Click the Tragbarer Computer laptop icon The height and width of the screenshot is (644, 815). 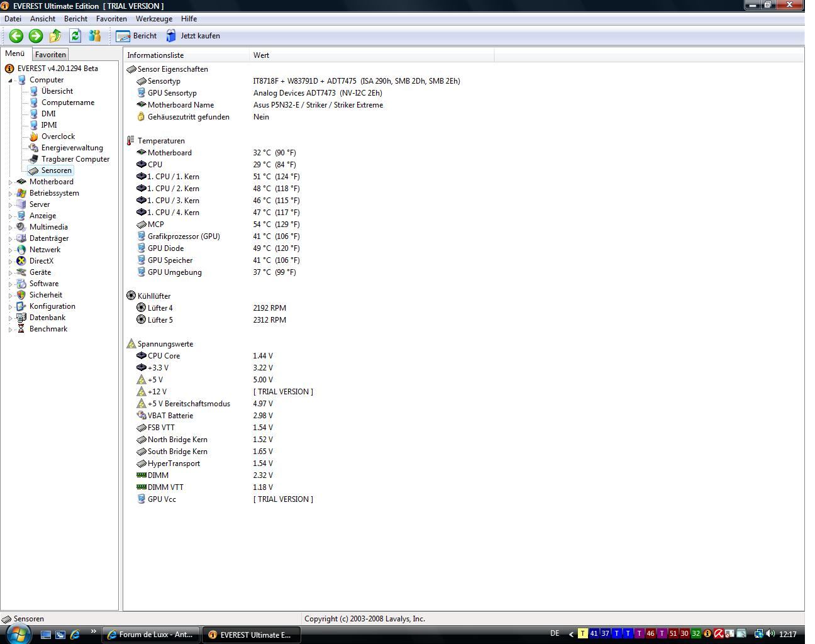click(x=33, y=159)
